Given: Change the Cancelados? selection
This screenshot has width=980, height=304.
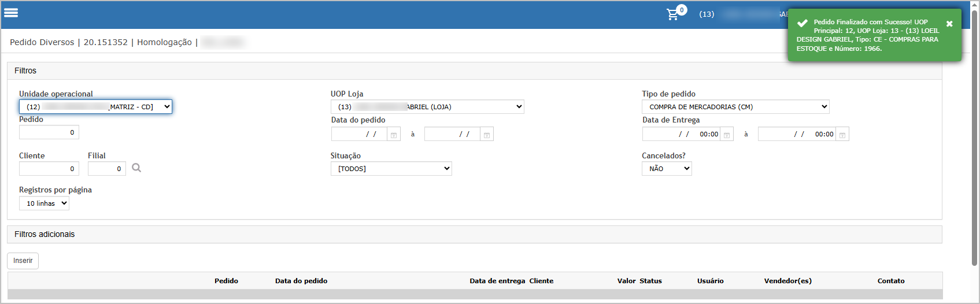Looking at the screenshot, I should click(x=667, y=169).
